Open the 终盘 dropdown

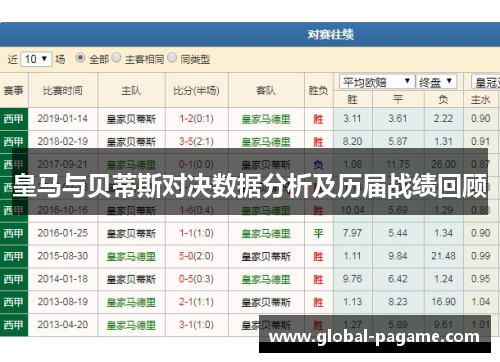(x=436, y=82)
